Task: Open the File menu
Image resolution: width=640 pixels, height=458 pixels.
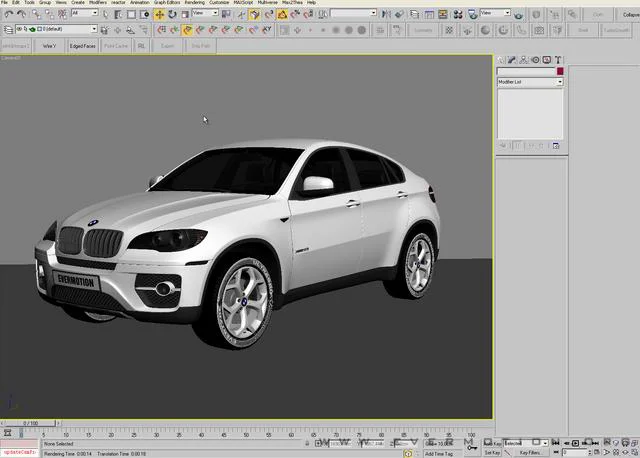Action: (x=4, y=2)
